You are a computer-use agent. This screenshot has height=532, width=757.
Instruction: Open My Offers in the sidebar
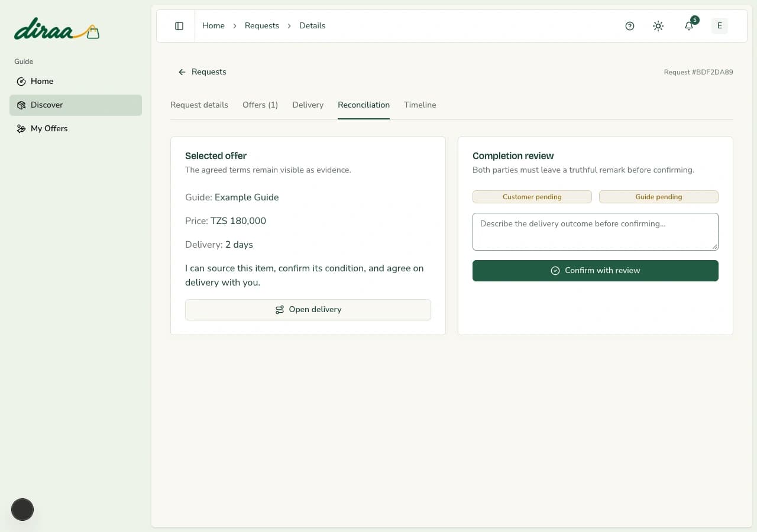pyautogui.click(x=76, y=129)
